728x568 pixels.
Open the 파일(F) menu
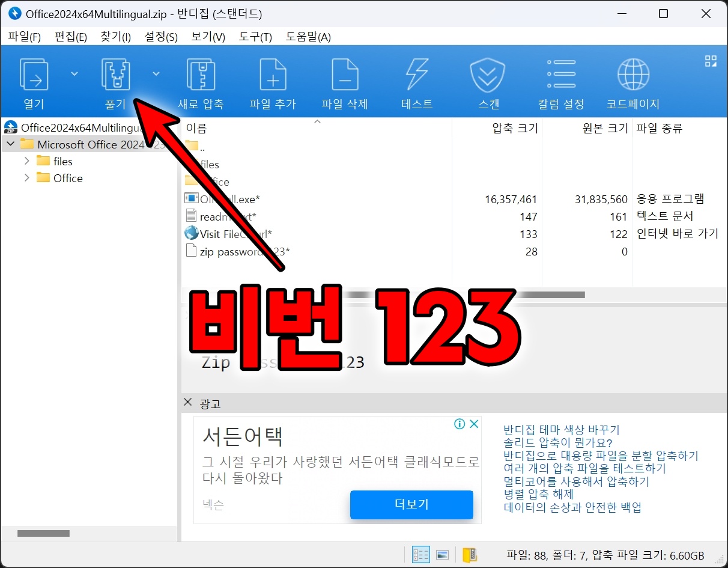24,37
